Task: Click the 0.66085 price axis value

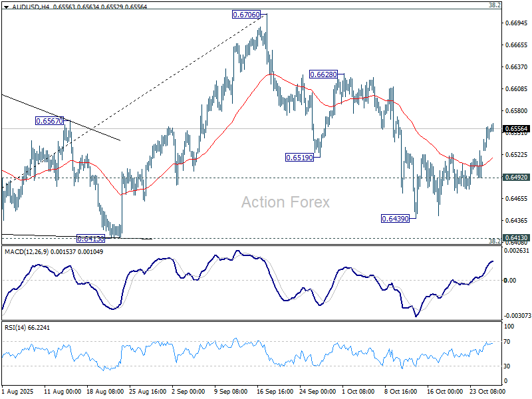Action: [x=517, y=89]
